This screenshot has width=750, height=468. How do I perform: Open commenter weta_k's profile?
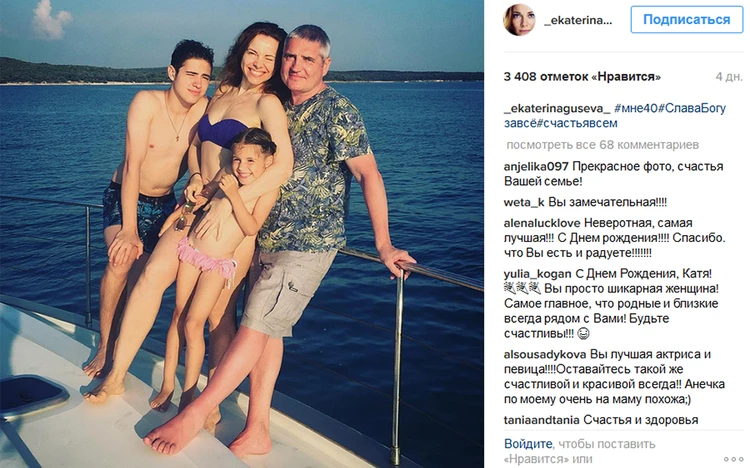click(524, 202)
